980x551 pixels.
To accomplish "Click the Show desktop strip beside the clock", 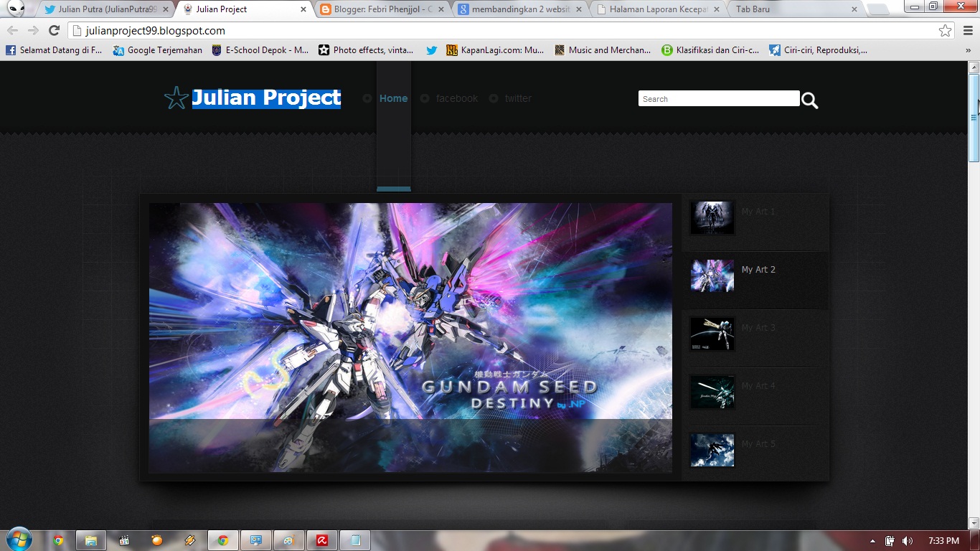I will pos(975,540).
